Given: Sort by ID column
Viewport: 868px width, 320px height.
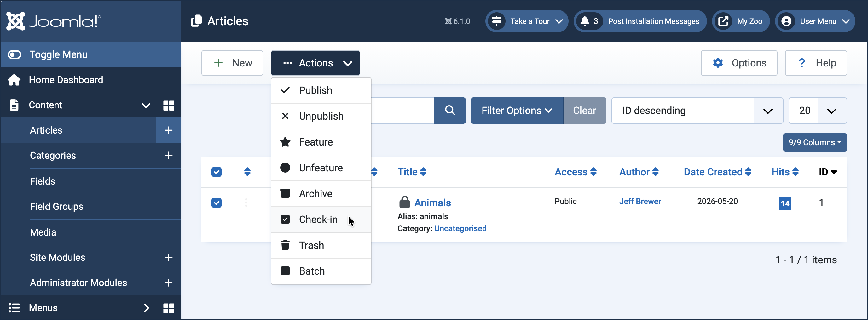Looking at the screenshot, I should [x=828, y=172].
